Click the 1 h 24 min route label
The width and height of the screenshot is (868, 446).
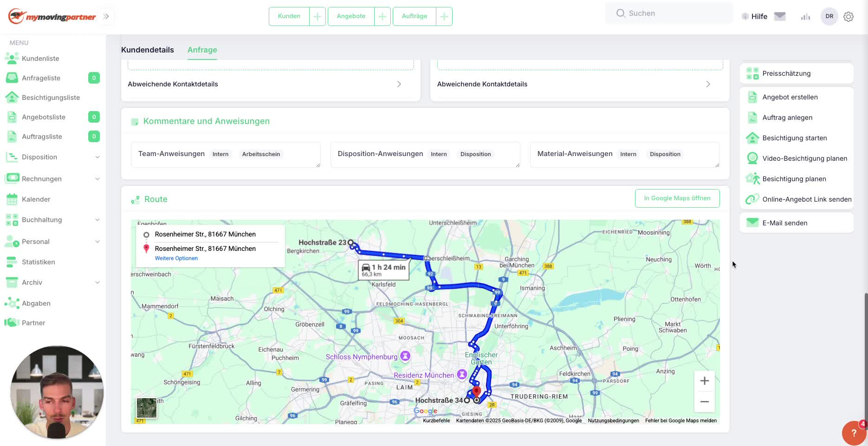tap(384, 270)
